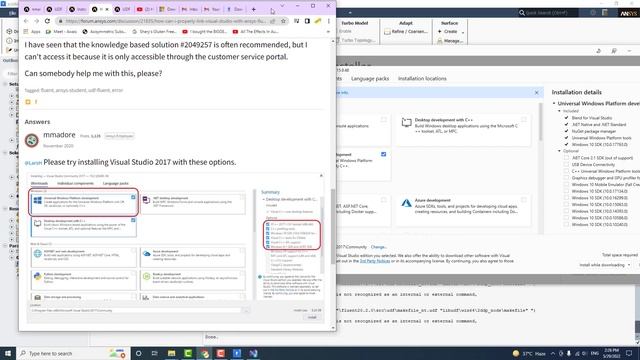Show hidden system tray icons

tap(553, 353)
